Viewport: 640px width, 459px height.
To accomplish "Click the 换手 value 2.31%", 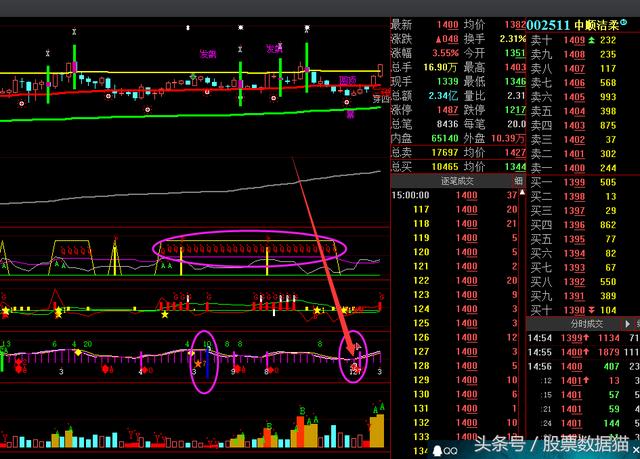I will pos(513,39).
